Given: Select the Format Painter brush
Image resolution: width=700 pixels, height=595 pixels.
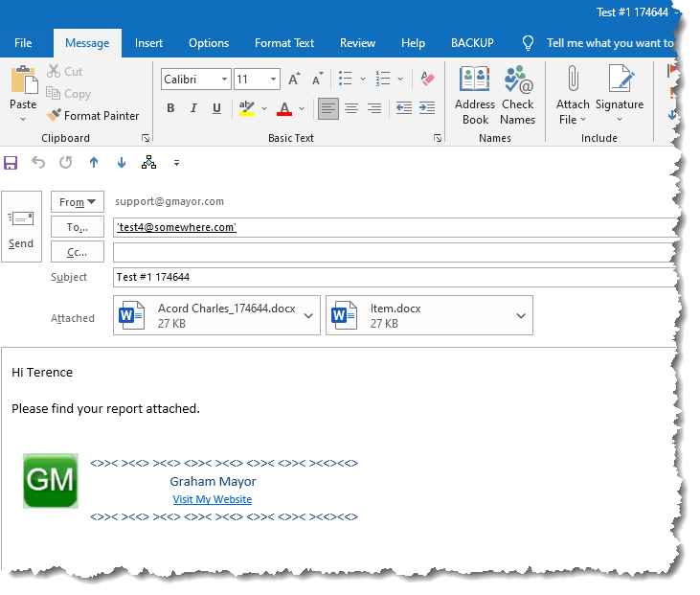Looking at the screenshot, I should click(54, 115).
